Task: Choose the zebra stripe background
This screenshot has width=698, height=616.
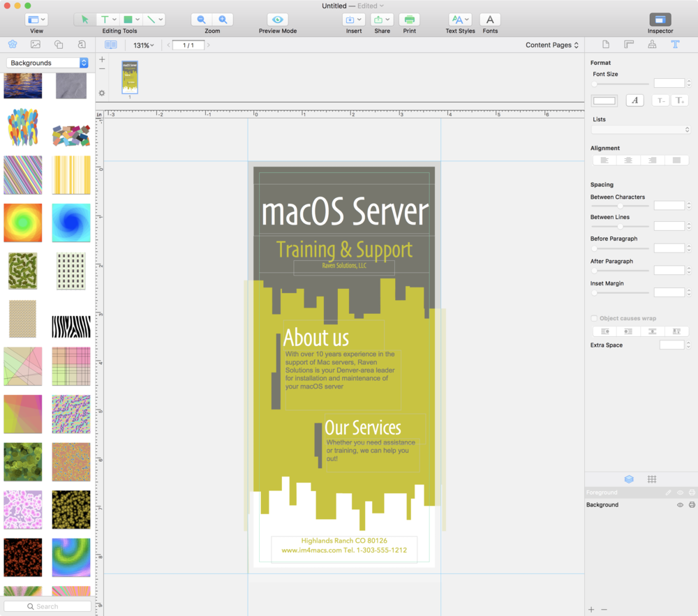Action: pos(71,326)
